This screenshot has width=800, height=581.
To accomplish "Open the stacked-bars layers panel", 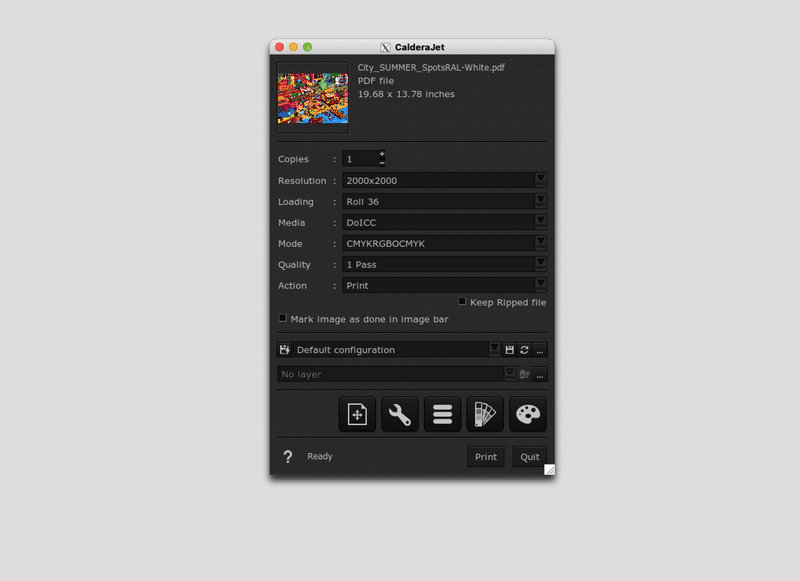I will tap(442, 414).
